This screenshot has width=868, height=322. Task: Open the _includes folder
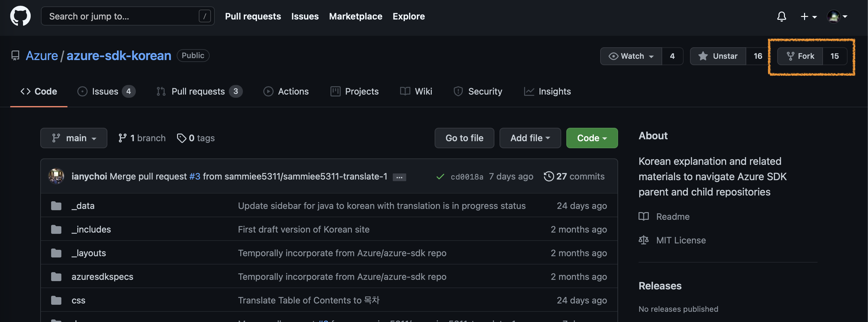coord(91,229)
